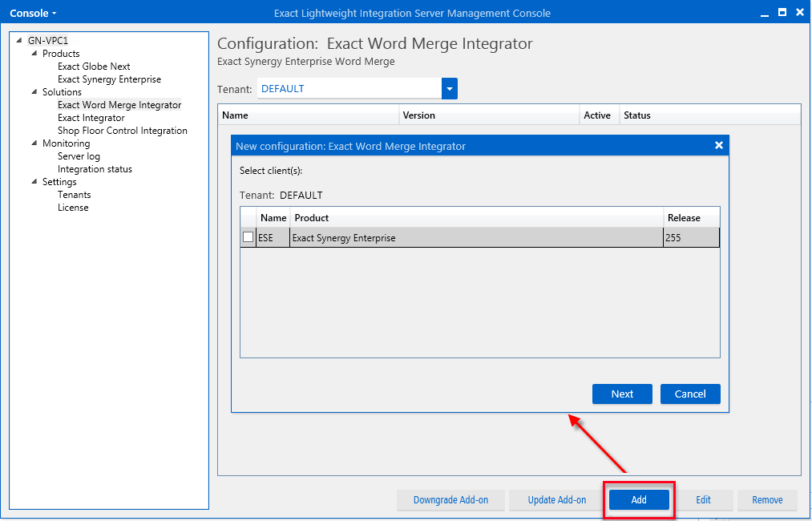The image size is (812, 521).
Task: Open Integration status in tree
Action: coord(95,169)
